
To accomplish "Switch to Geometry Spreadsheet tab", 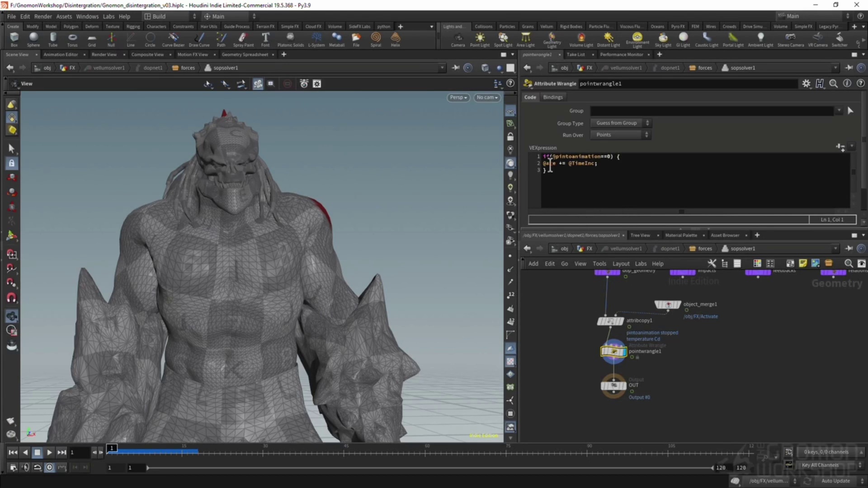I will point(245,55).
